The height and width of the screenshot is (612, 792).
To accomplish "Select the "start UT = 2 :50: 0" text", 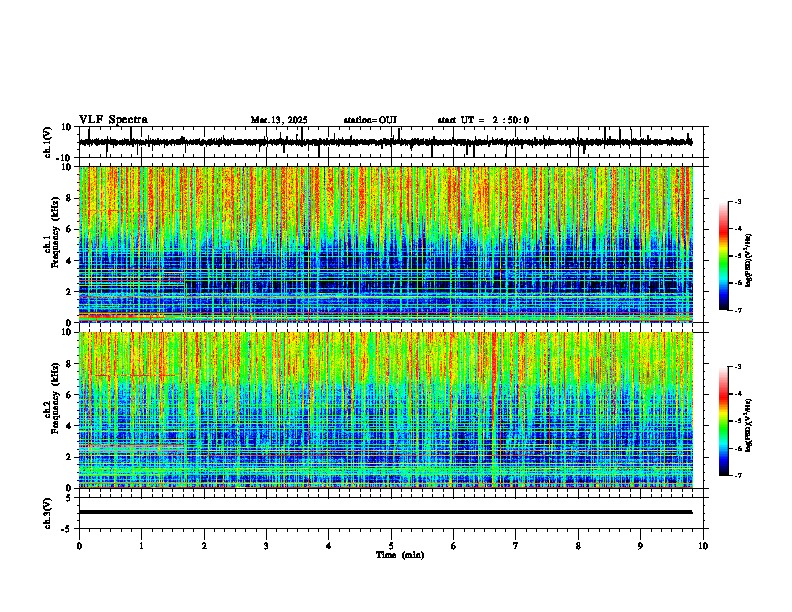I will pyautogui.click(x=483, y=120).
